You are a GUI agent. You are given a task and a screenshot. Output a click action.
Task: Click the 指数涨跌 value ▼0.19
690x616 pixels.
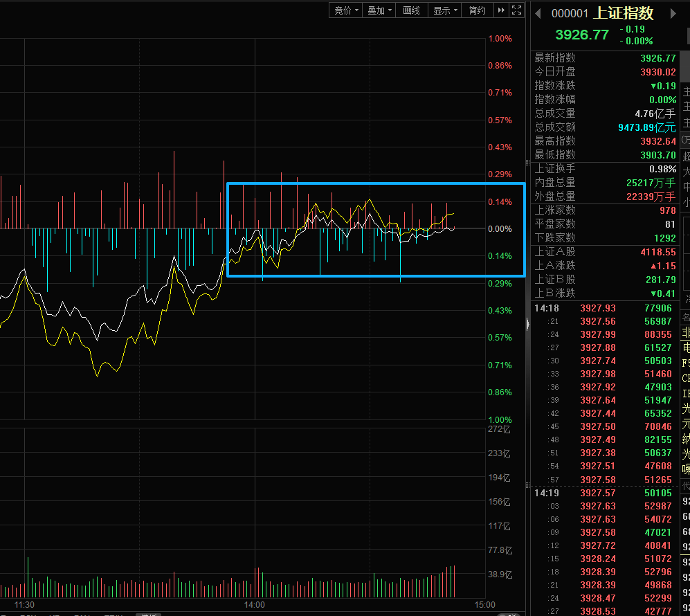(663, 86)
